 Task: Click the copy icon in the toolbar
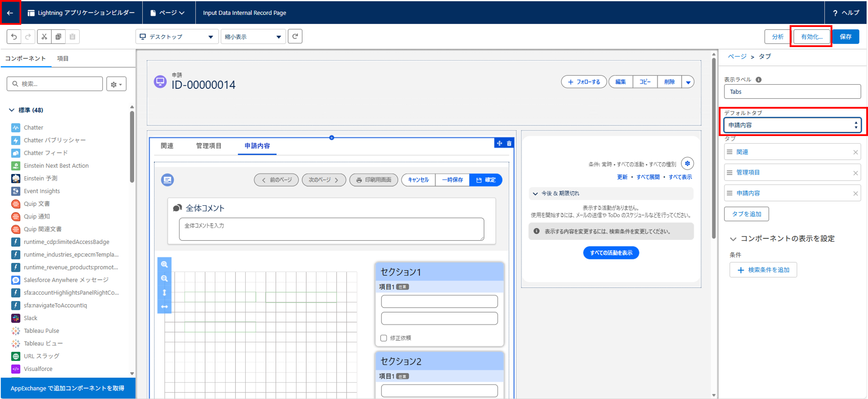point(58,36)
